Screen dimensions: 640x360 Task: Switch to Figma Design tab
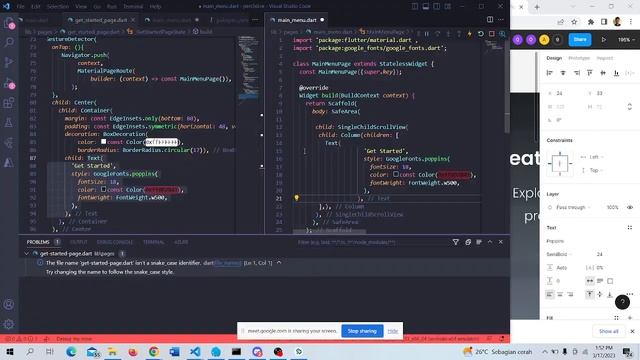click(x=554, y=58)
